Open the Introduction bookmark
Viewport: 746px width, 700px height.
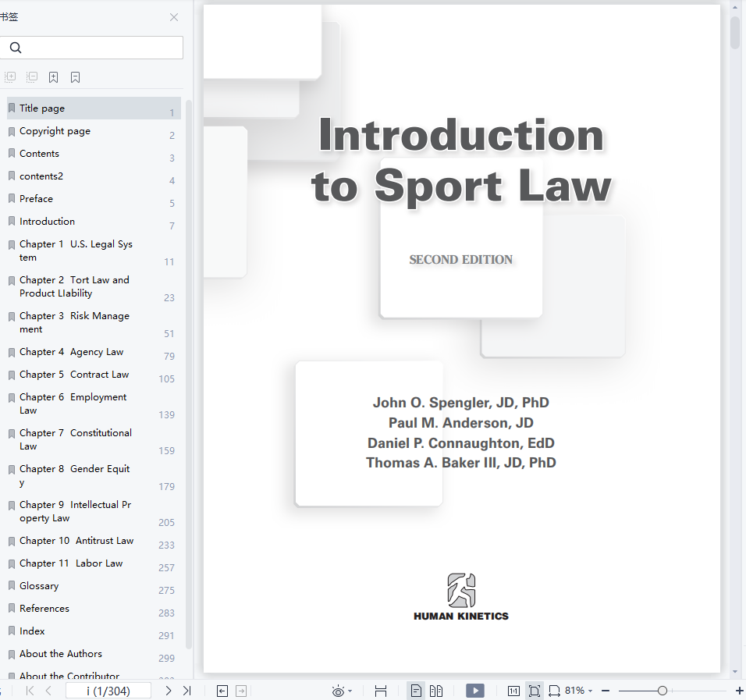coord(94,222)
